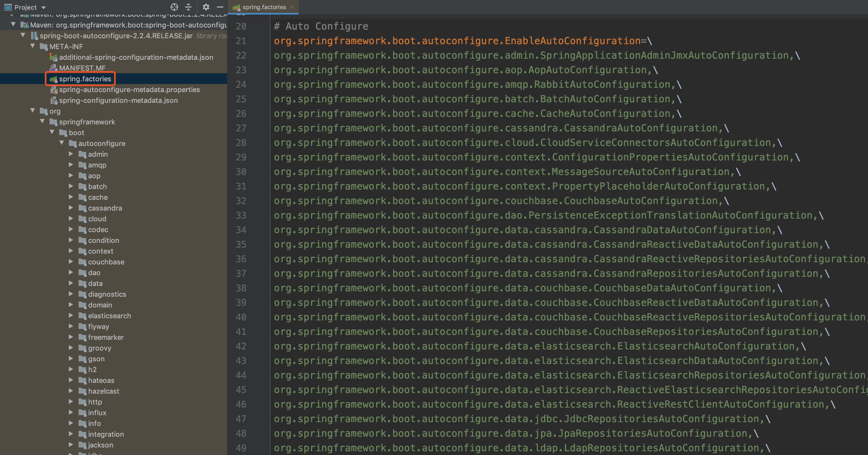Viewport: 868px width, 455px height.
Task: Click the spring-boot-autoconfigure jar archive icon
Action: 34,36
